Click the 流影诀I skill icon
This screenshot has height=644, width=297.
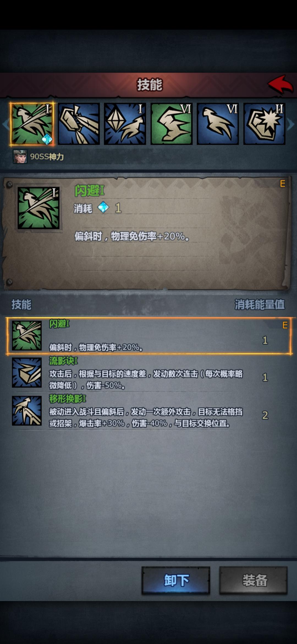(x=27, y=373)
